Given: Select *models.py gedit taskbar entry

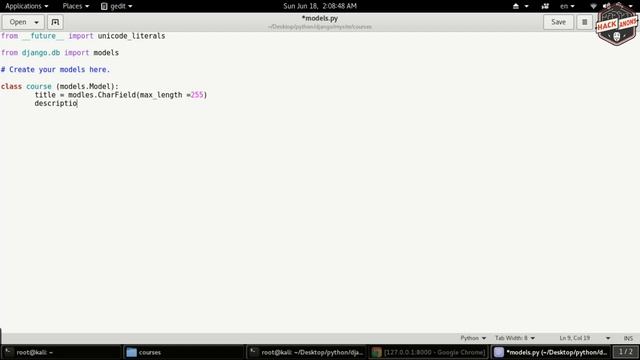Looking at the screenshot, I should (x=551, y=352).
